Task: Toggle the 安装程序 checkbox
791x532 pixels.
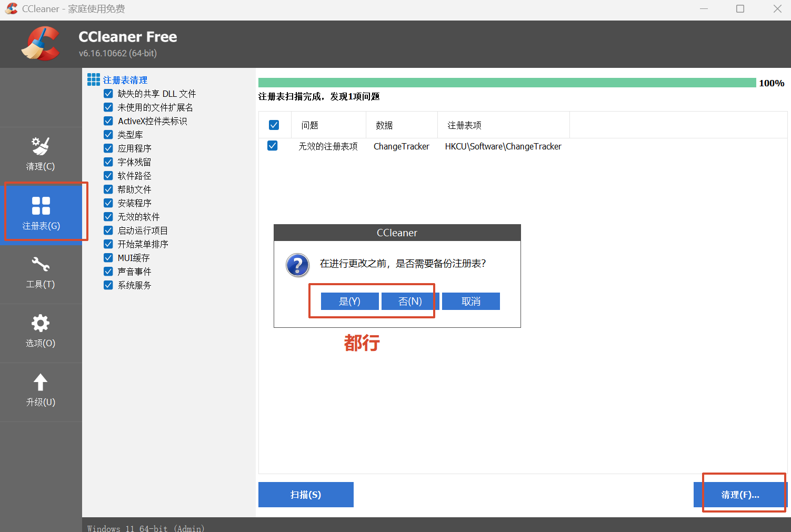Action: tap(108, 203)
